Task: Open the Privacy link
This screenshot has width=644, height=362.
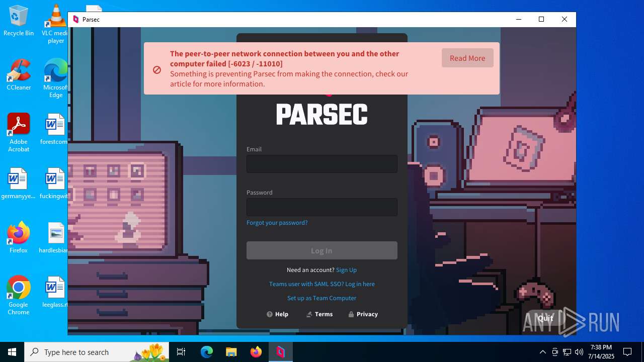Action: coord(363,314)
